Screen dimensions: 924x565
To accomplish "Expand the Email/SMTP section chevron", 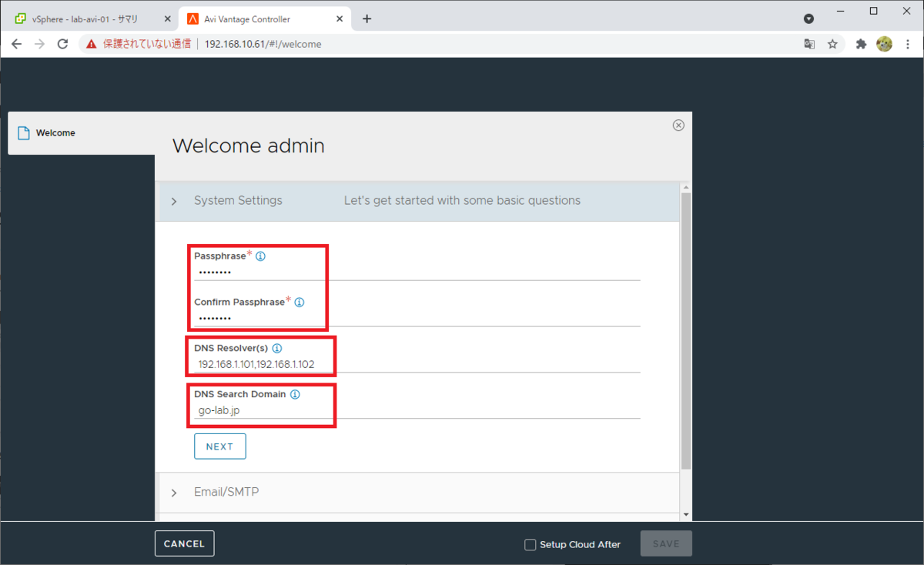I will click(174, 493).
